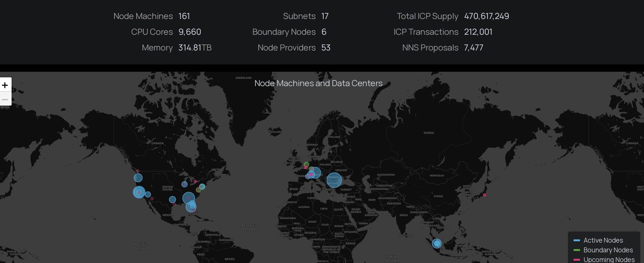This screenshot has width=644, height=263.
Task: Click ICP Transactions value 212,001
Action: pyautogui.click(x=478, y=32)
